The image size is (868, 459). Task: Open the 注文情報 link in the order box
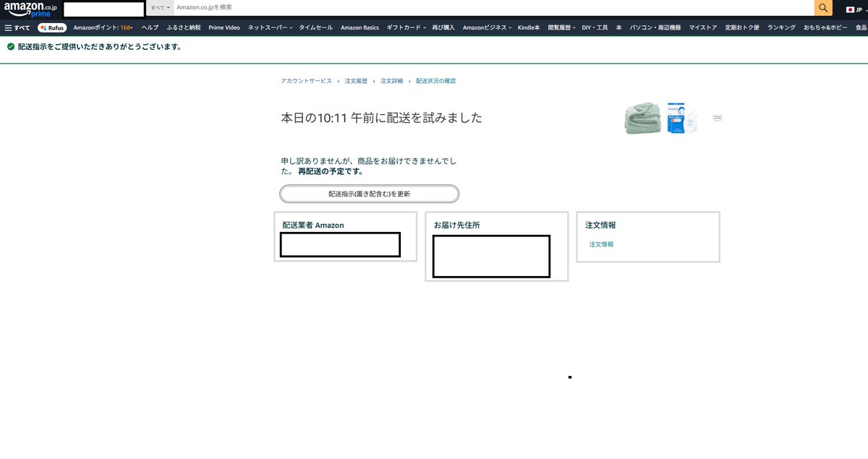(x=601, y=244)
